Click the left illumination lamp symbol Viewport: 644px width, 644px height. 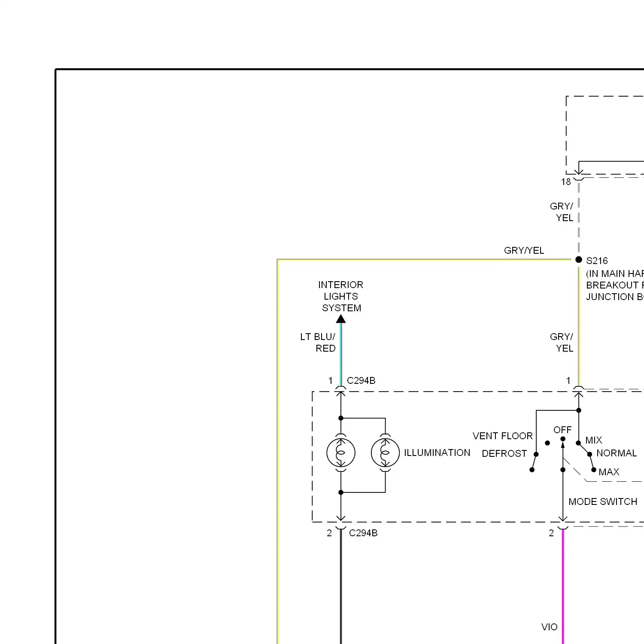click(341, 453)
